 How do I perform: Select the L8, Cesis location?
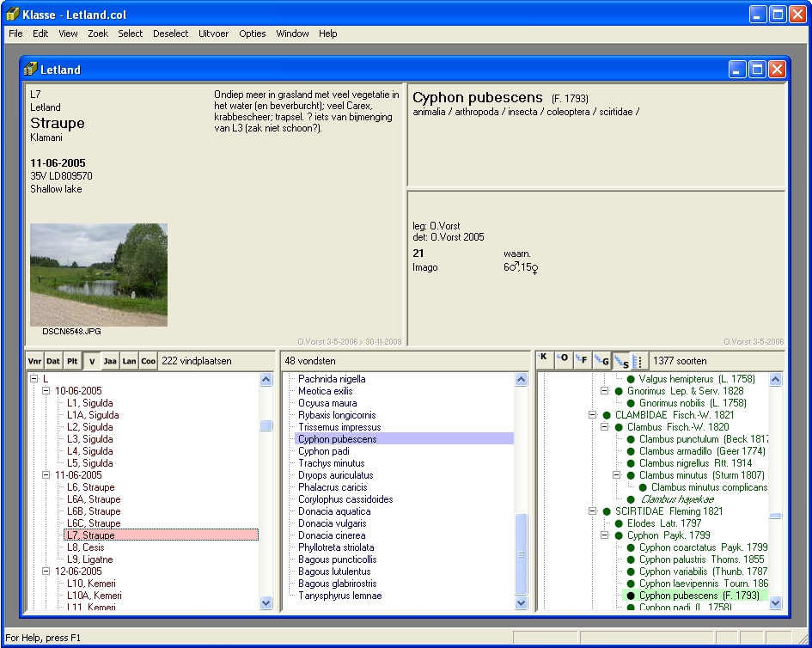point(85,547)
